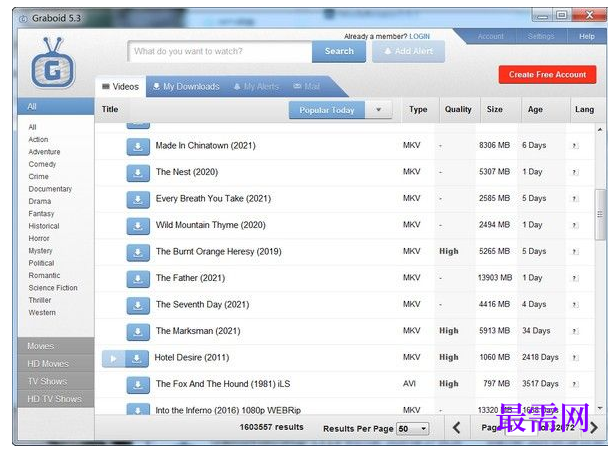The width and height of the screenshot is (608, 449).
Task: Filter by Drama genre
Action: click(40, 201)
